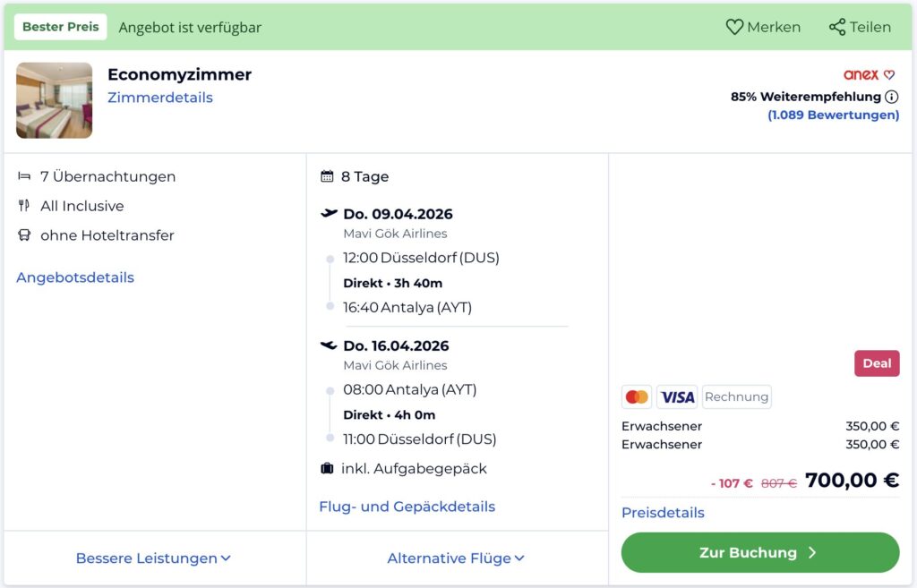Expand Alternative Flüge section

(x=456, y=558)
